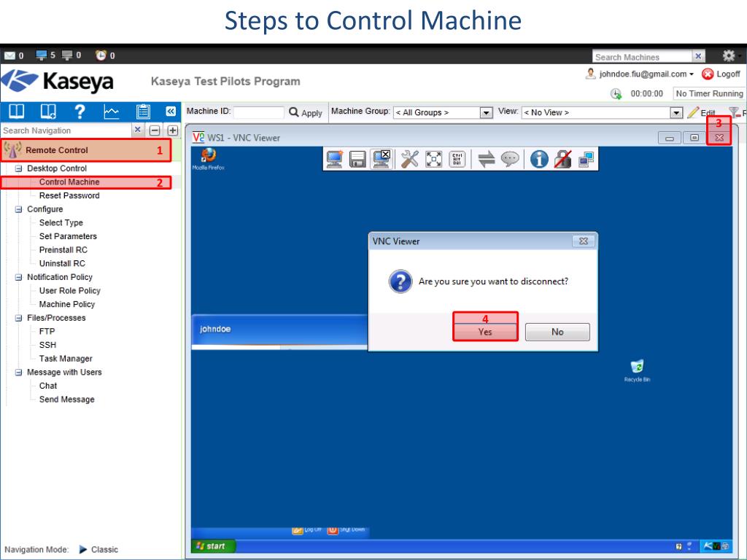
Task: Open VNC options wrench icon
Action: click(410, 159)
